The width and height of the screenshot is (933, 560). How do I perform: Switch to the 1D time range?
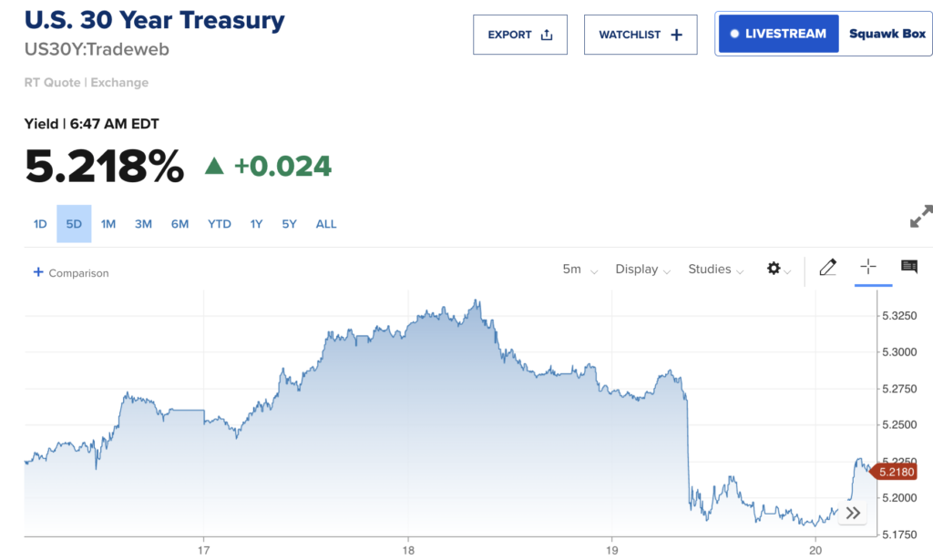pyautogui.click(x=40, y=224)
